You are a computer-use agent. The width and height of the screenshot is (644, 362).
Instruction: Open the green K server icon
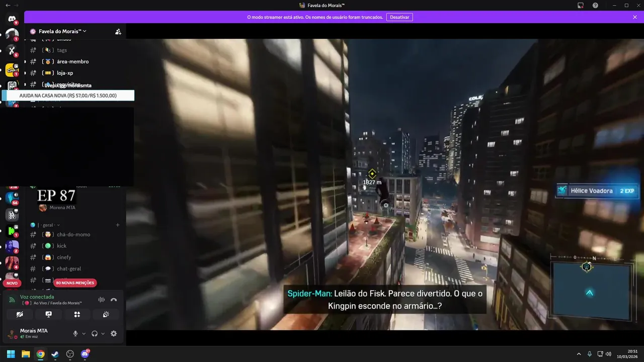pos(12,231)
